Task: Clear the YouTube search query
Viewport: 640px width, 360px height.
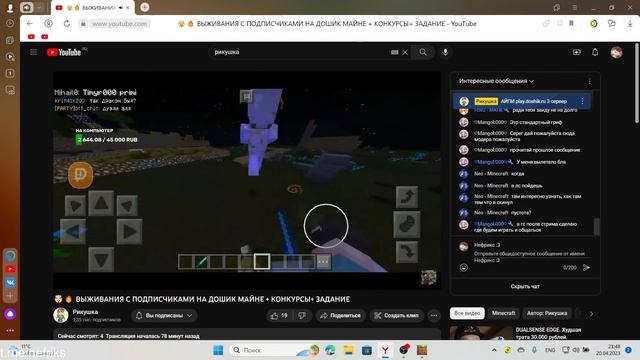Action: coord(405,52)
